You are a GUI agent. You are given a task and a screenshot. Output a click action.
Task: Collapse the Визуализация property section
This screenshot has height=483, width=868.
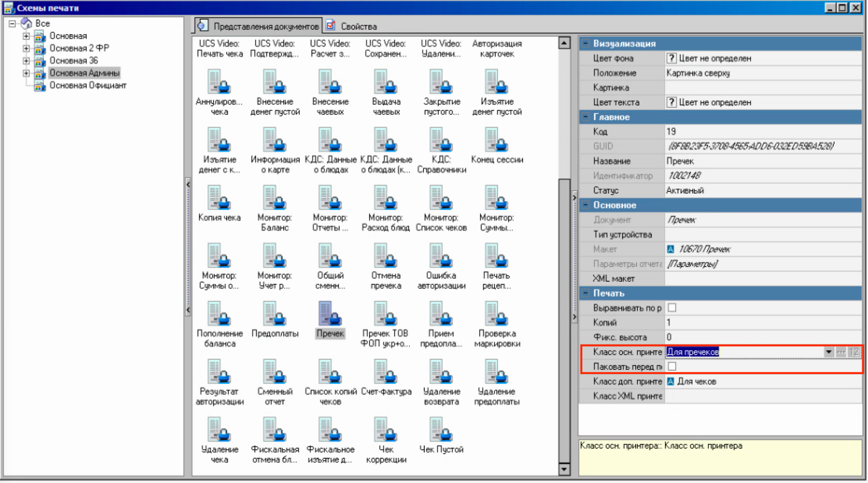click(x=585, y=43)
